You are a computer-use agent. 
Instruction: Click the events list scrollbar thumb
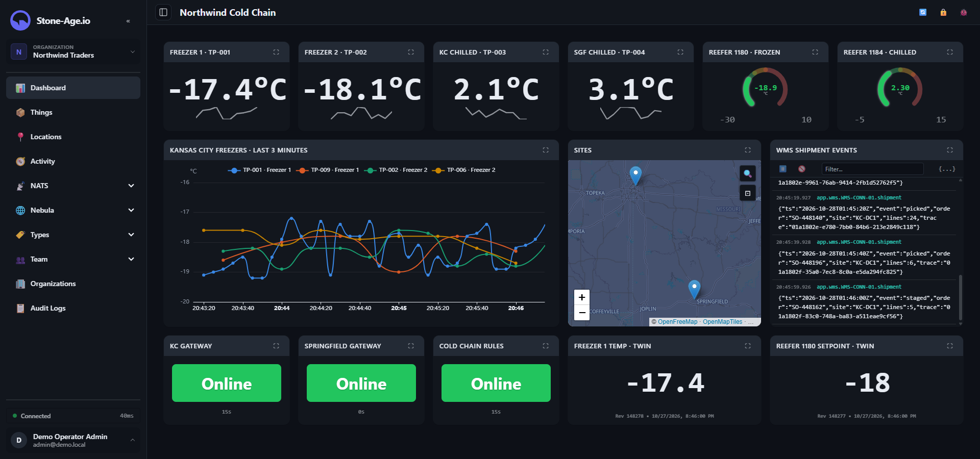961,297
